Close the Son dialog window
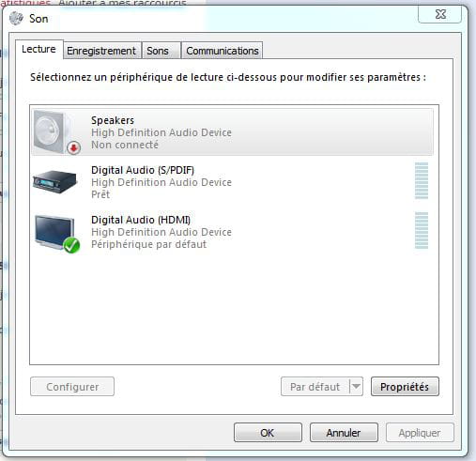 point(439,14)
